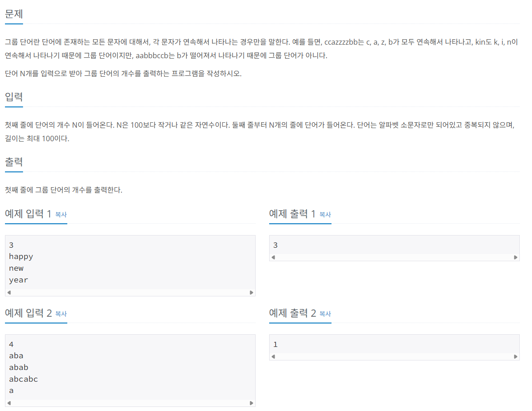Click left scroll arrow in example output 1 box
532x411 pixels.
273,257
